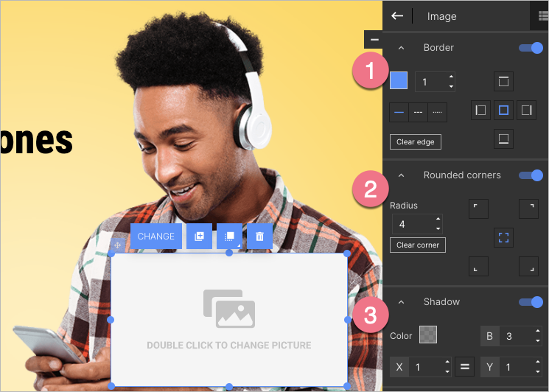Choose the top-left corner radius icon
This screenshot has width=549, height=392.
click(x=478, y=209)
